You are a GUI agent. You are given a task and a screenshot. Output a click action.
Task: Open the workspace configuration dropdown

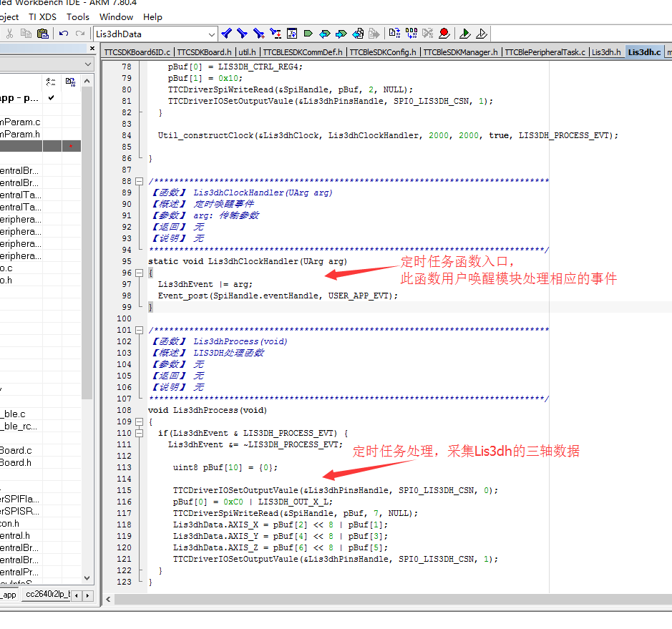coord(88,64)
